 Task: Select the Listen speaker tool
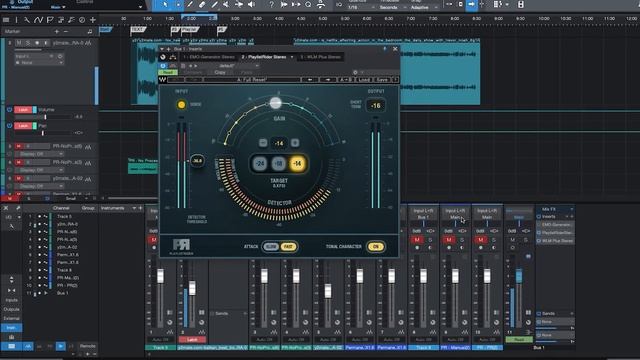pyautogui.click(x=252, y=4)
